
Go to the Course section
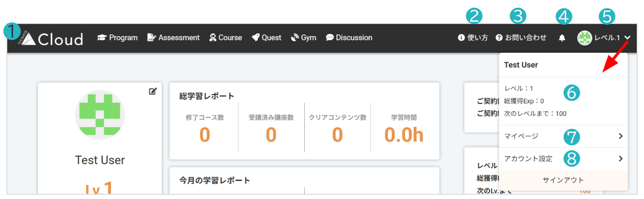pos(226,38)
